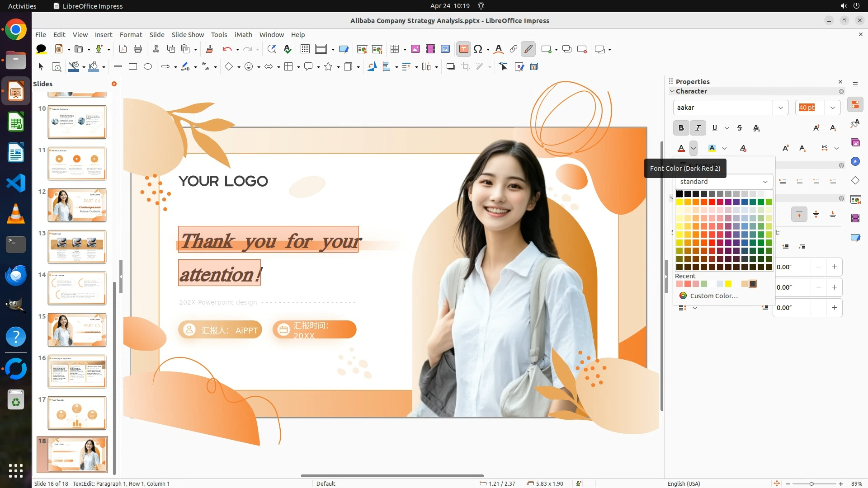Toggle the Bold button in Character panel
This screenshot has width=868, height=488.
pos(681,128)
